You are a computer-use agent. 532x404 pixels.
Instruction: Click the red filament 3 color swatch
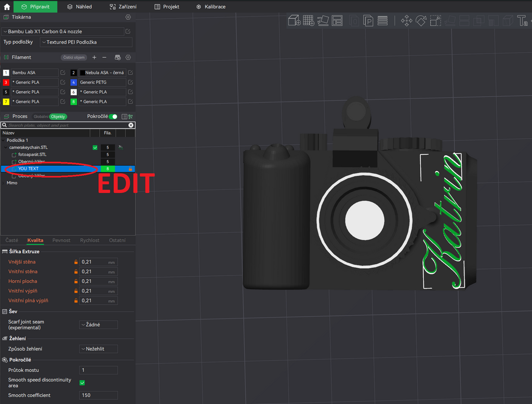(x=6, y=82)
